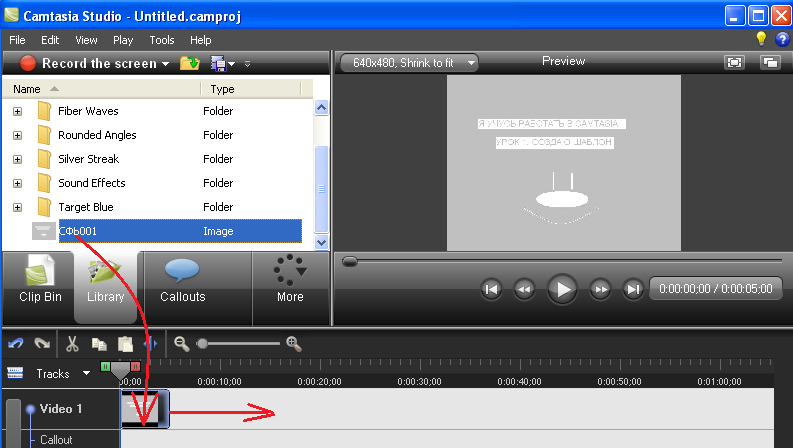Click the next clip button
This screenshot has width=793, height=448.
pyautogui.click(x=633, y=290)
